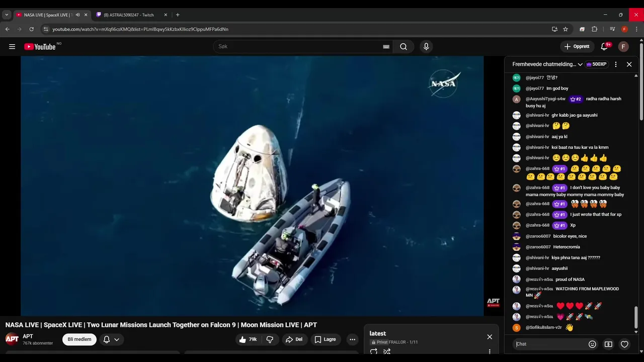Send a Super Chat dollar icon
Screen dimensions: 644x362
pyautogui.click(x=608, y=344)
